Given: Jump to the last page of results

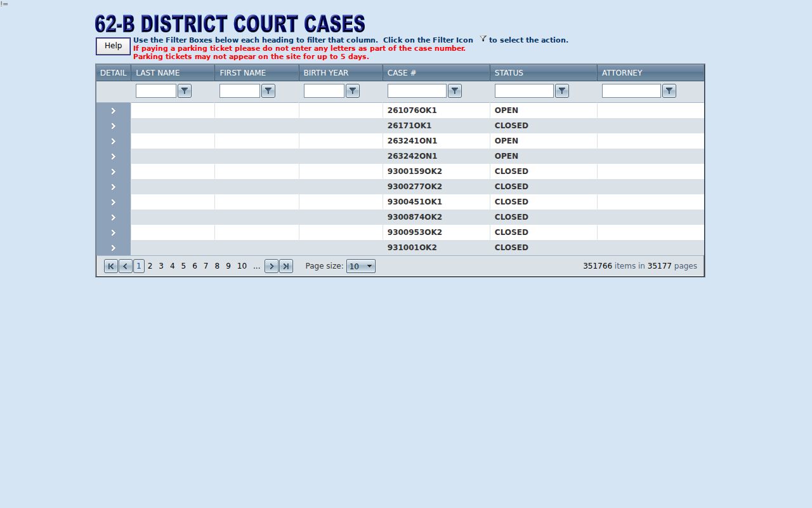Looking at the screenshot, I should (286, 266).
